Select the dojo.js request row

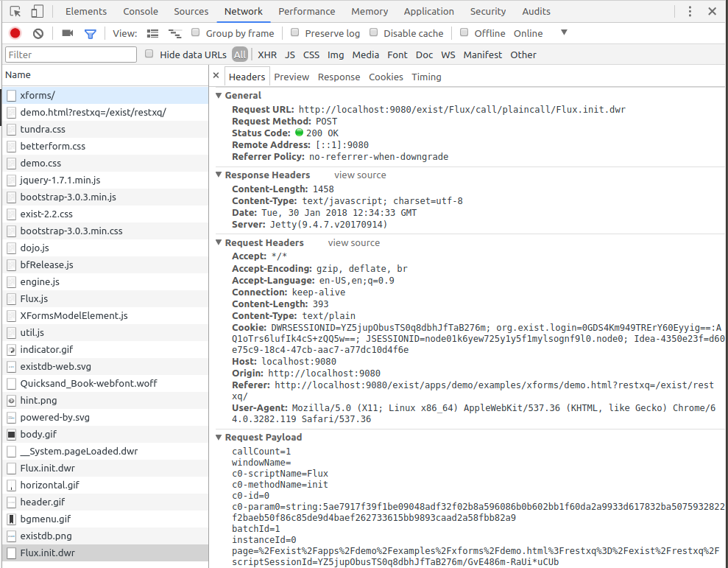click(x=105, y=248)
